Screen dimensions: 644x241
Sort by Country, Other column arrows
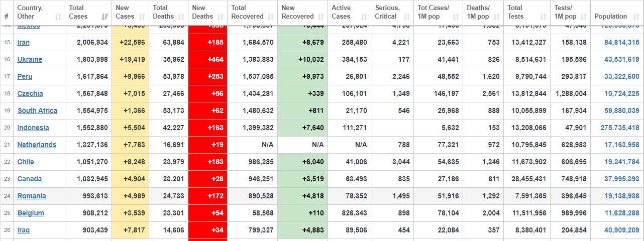pyautogui.click(x=58, y=17)
